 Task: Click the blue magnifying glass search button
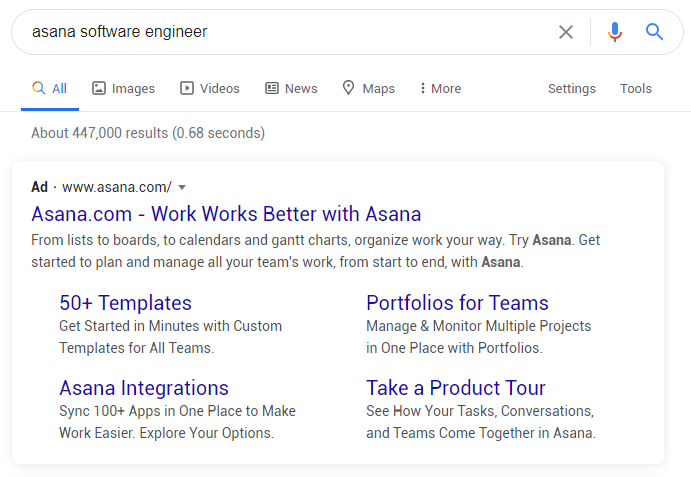click(655, 32)
